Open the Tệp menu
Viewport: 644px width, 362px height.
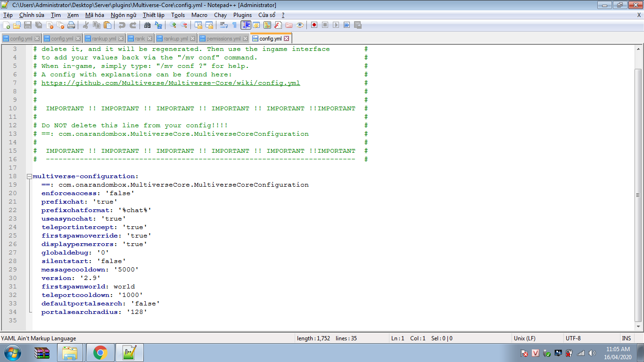8,15
